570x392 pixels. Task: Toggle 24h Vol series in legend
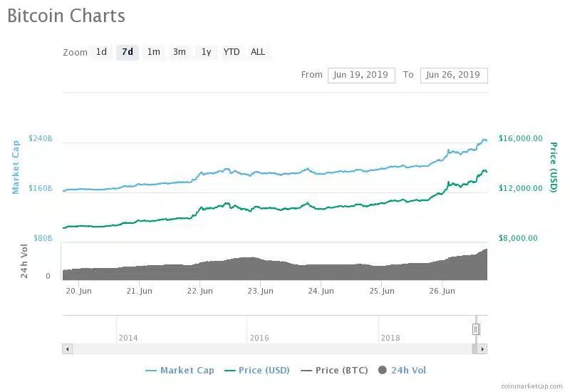pyautogui.click(x=402, y=371)
